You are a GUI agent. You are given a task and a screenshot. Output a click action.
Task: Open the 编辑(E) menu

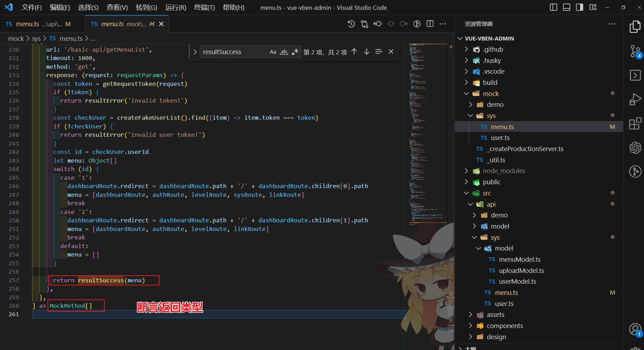60,7
